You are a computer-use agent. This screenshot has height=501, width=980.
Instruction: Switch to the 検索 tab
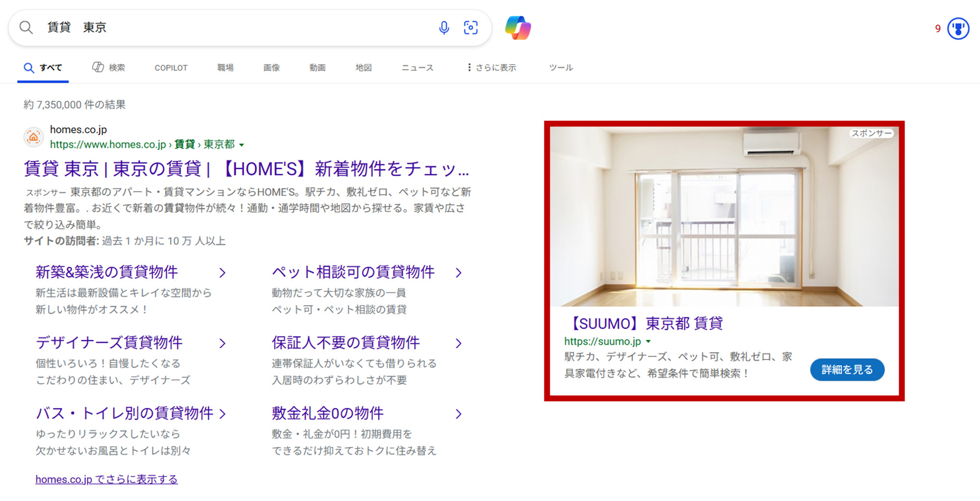click(109, 68)
